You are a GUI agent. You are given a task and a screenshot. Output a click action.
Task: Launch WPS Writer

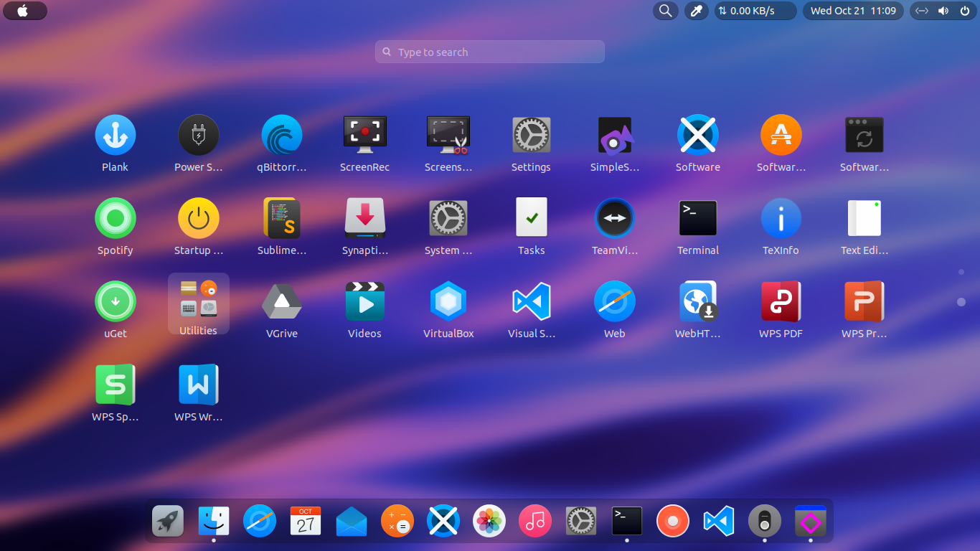[198, 385]
